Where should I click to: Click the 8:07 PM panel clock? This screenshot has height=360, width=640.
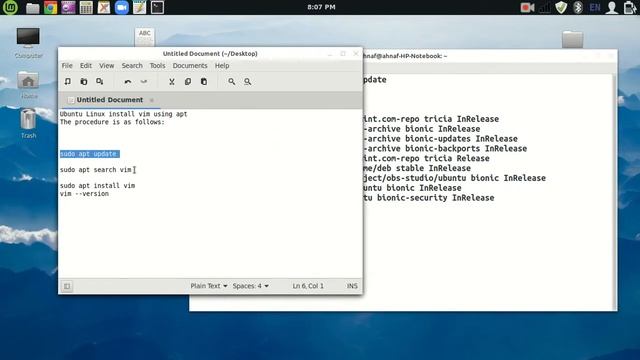(x=321, y=7)
